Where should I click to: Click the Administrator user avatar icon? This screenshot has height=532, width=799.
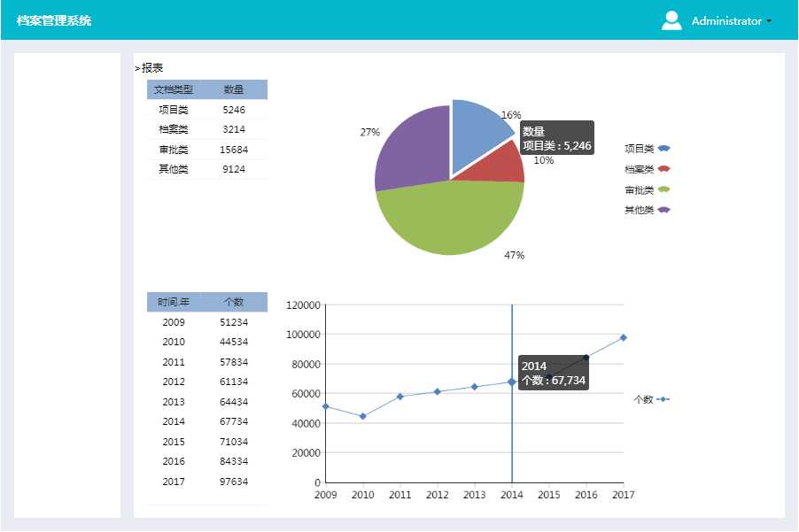click(671, 20)
